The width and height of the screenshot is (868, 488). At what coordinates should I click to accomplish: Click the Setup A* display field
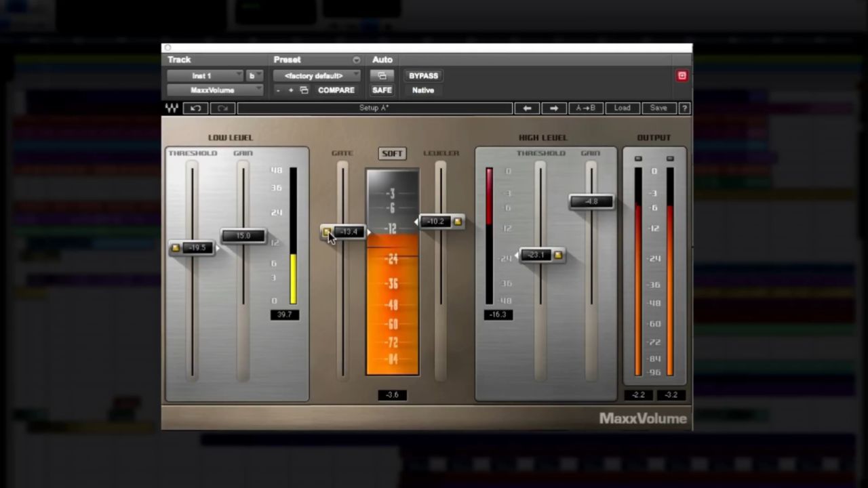[x=374, y=108]
